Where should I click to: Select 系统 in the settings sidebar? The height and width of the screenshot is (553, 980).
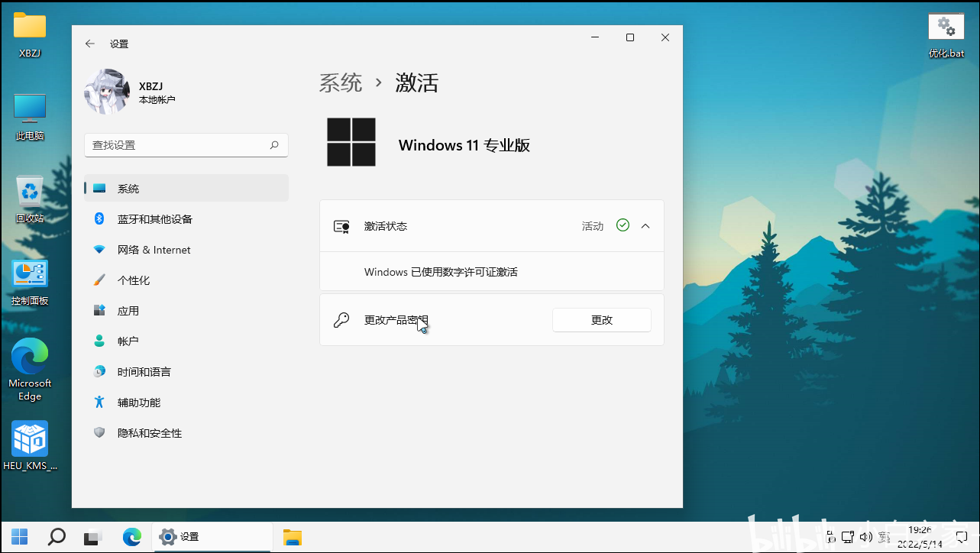pos(186,189)
